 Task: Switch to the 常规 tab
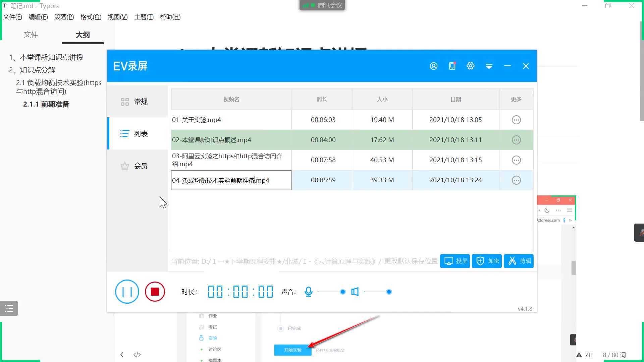point(138,102)
